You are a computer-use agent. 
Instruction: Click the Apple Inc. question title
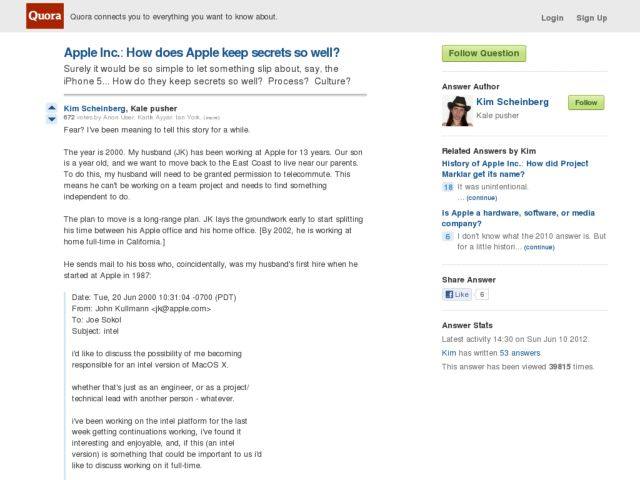202,52
